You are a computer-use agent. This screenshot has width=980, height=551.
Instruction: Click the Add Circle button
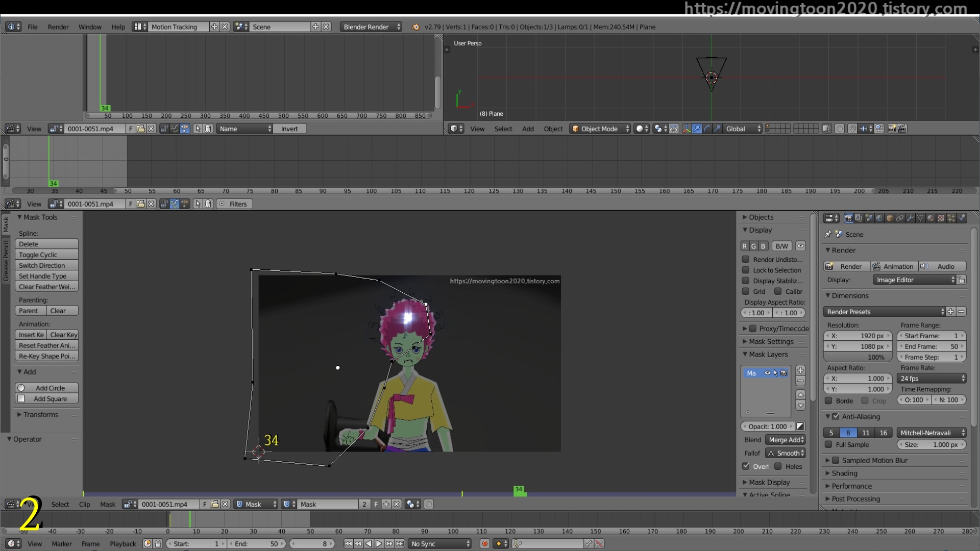point(46,388)
